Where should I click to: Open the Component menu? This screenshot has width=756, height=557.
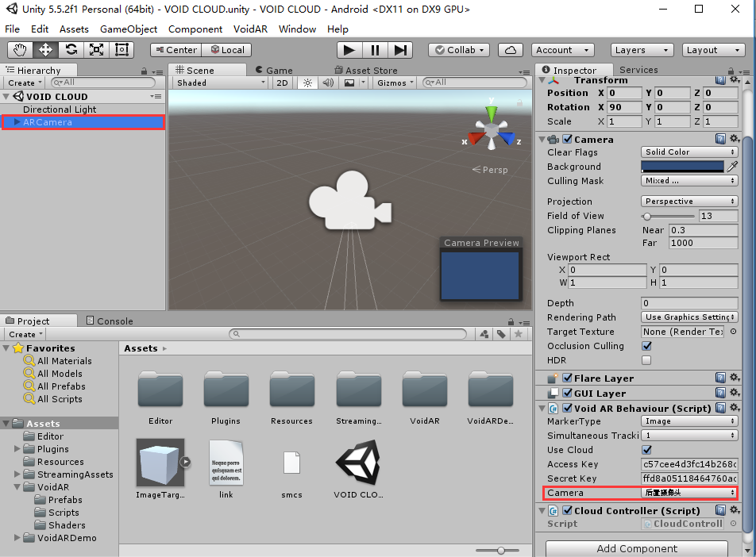[x=195, y=29]
